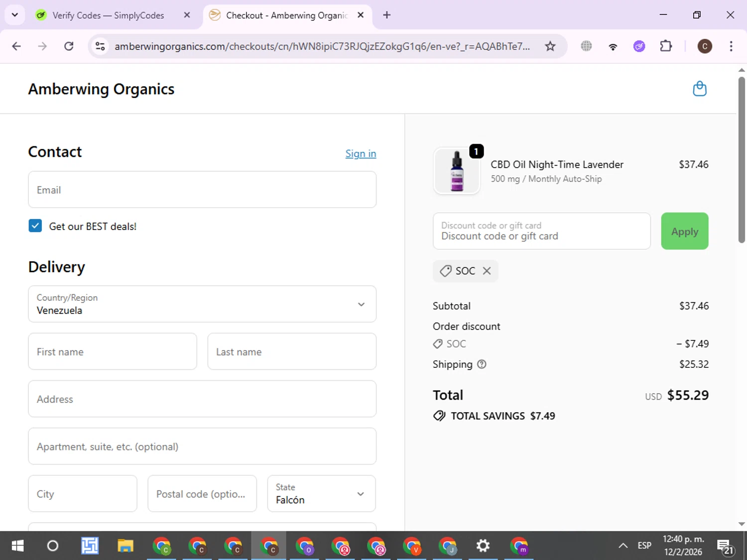The height and width of the screenshot is (560, 747).
Task: Open a new browser tab
Action: [x=386, y=15]
